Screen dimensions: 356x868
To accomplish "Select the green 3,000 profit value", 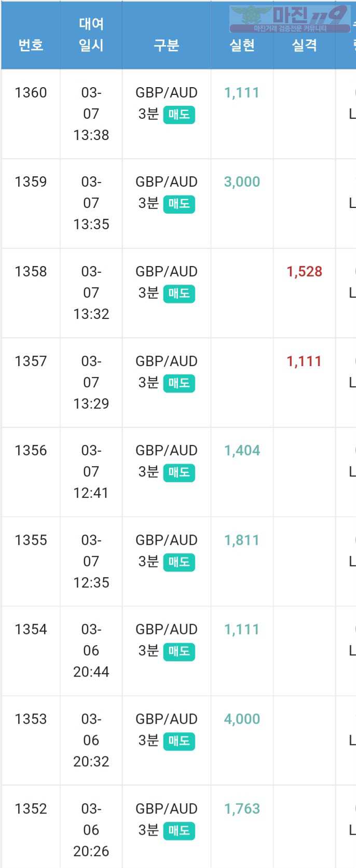I will click(x=242, y=182).
